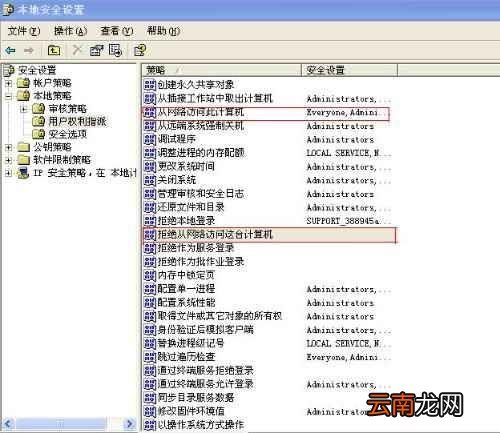
Task: Collapse the 本地策略 tree node
Action: (9, 96)
